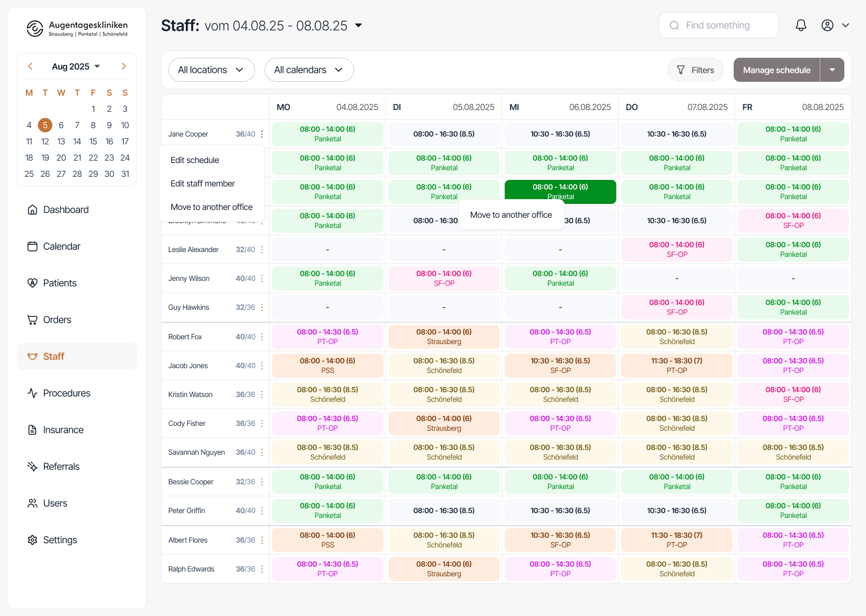This screenshot has height=616, width=866.
Task: Go to next month in mini calendar
Action: tap(124, 66)
